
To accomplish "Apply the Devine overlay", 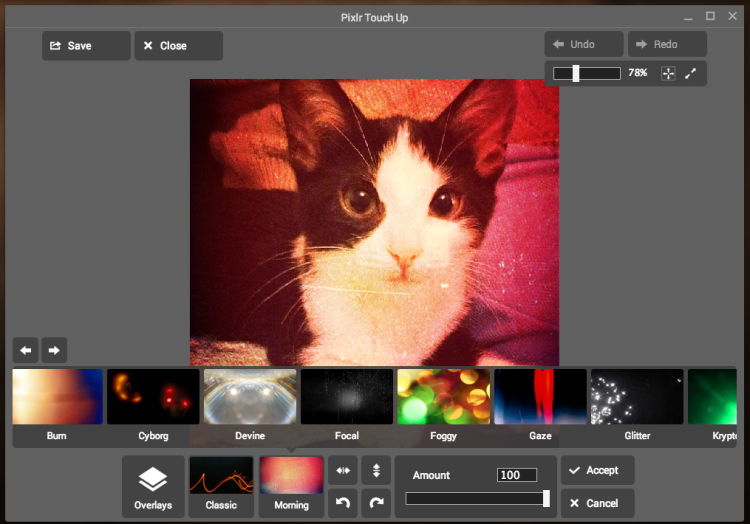I will [x=250, y=397].
